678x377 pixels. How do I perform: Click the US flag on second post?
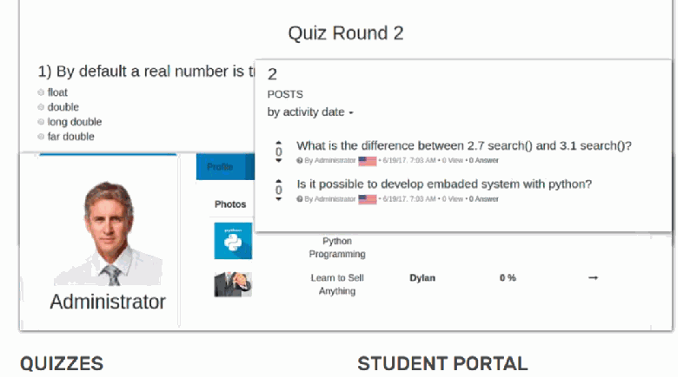pos(367,199)
